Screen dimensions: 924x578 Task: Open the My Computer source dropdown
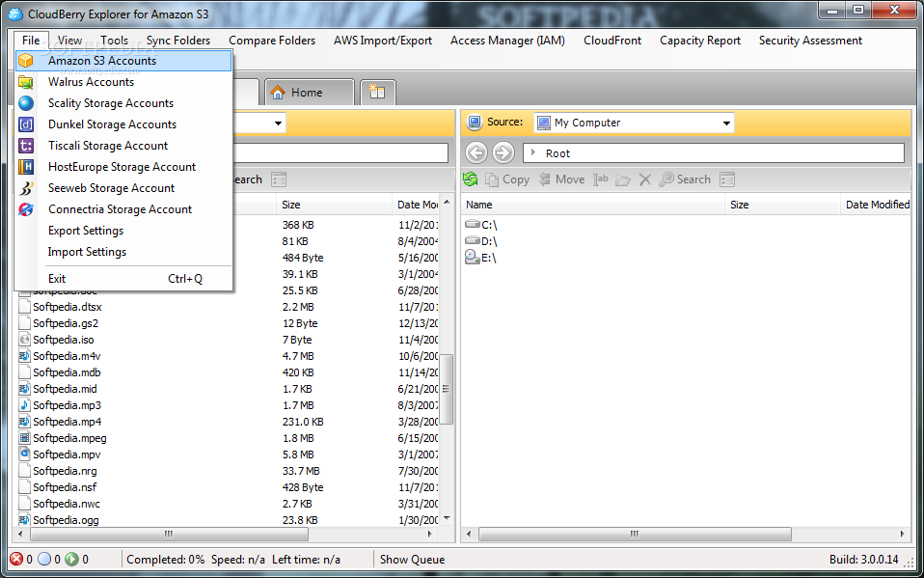[x=634, y=123]
